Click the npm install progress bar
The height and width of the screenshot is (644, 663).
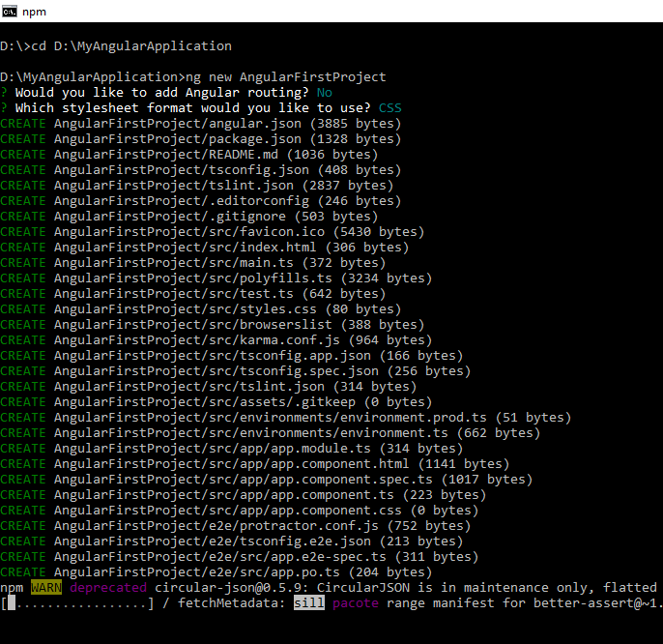point(77,603)
